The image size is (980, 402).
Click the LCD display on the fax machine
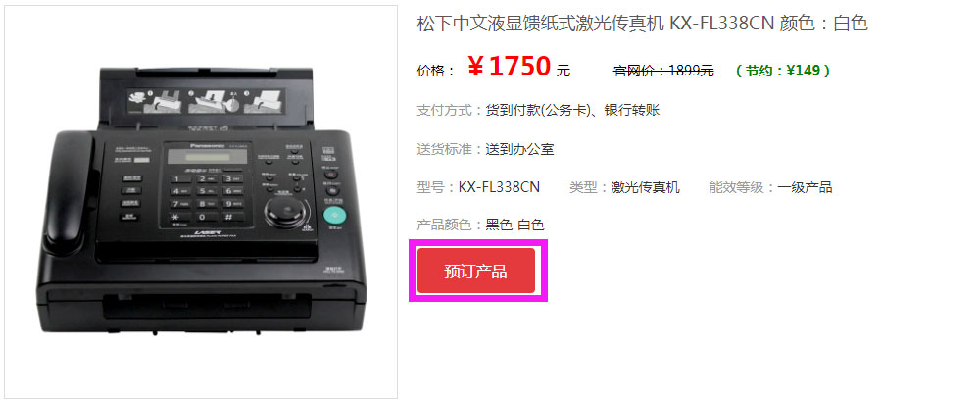[205, 157]
